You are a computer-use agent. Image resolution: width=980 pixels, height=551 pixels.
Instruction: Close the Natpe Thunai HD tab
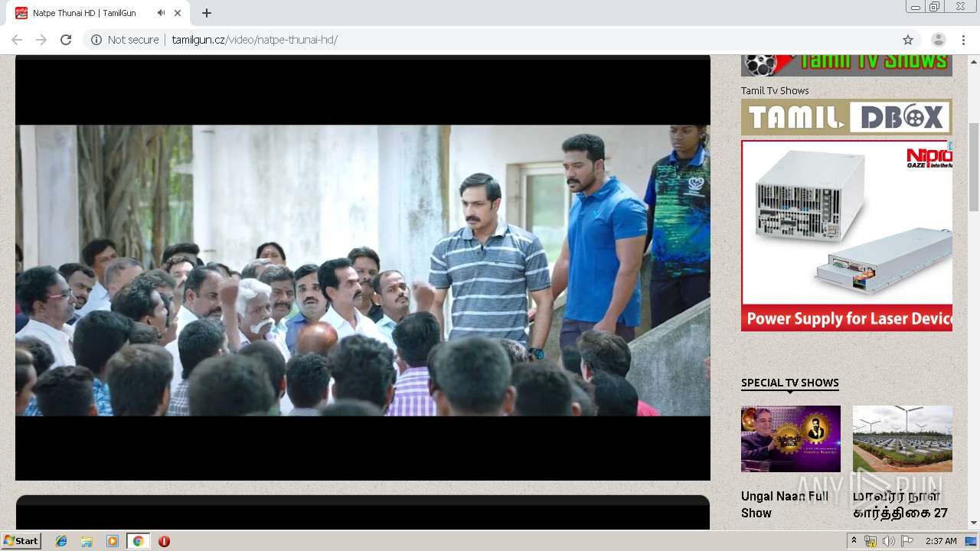tap(178, 13)
